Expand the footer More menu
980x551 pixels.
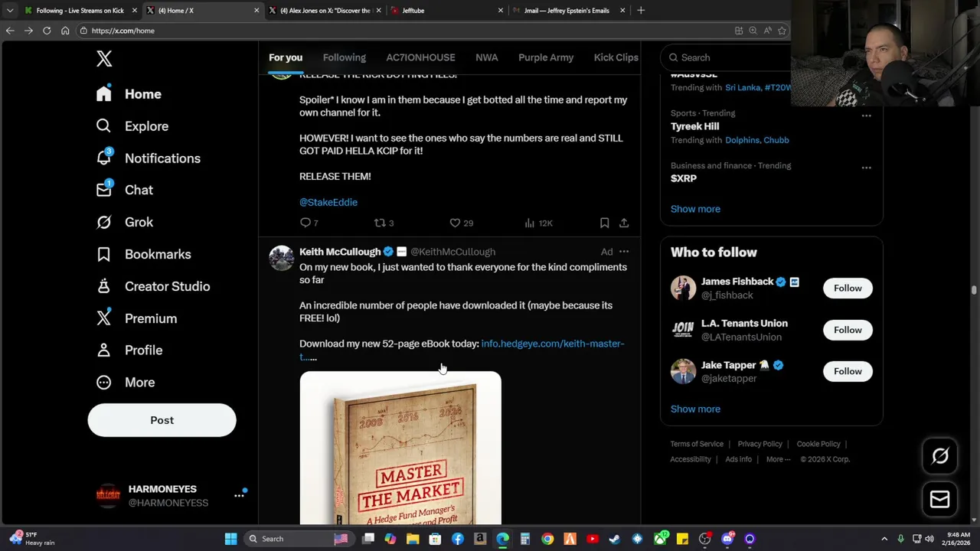[779, 459]
